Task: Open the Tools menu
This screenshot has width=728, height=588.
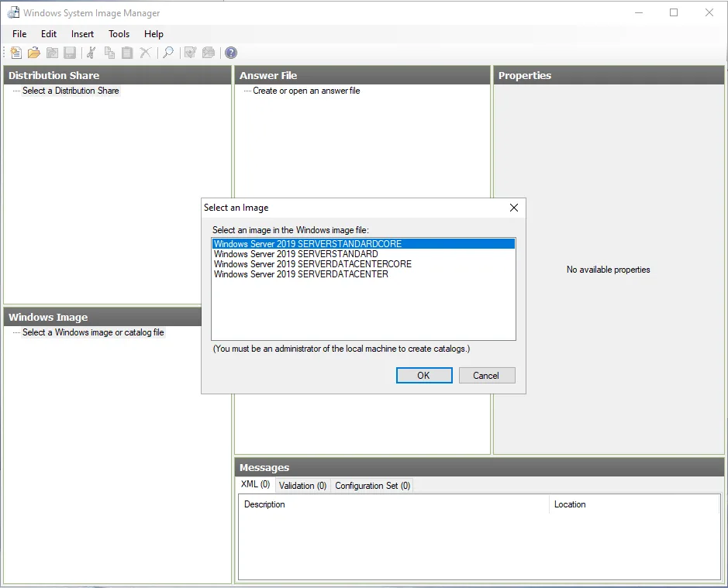Action: pyautogui.click(x=119, y=34)
